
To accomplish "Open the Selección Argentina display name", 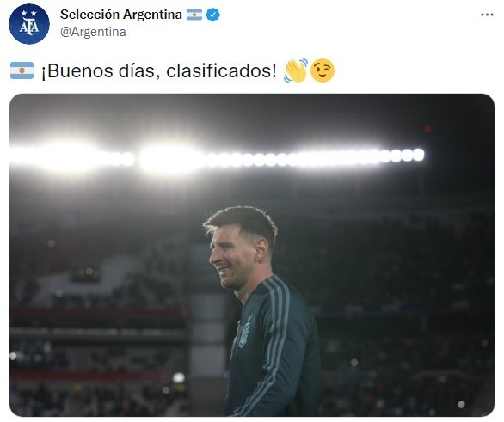I will [121, 15].
